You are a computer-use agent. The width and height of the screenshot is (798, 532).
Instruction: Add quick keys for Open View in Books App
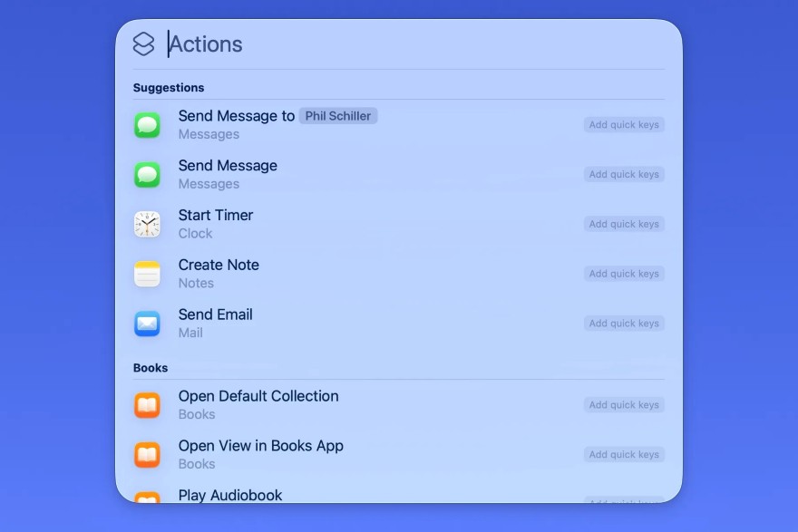pos(624,454)
